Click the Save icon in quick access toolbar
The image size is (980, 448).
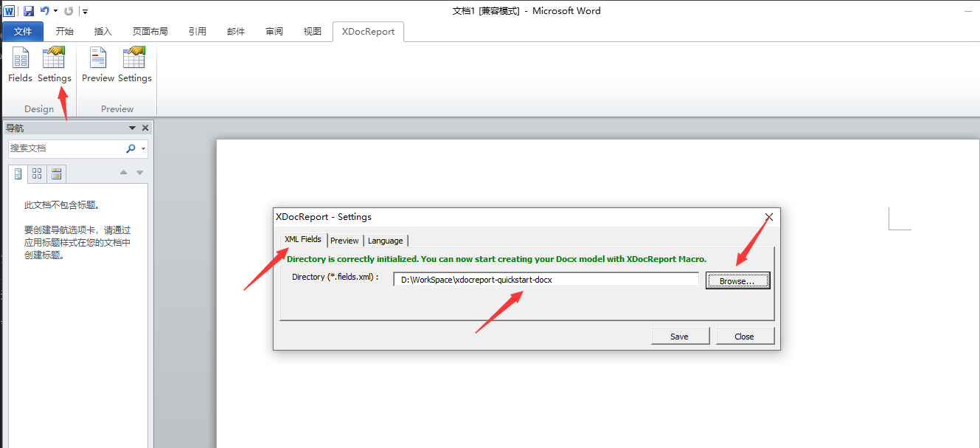point(29,11)
